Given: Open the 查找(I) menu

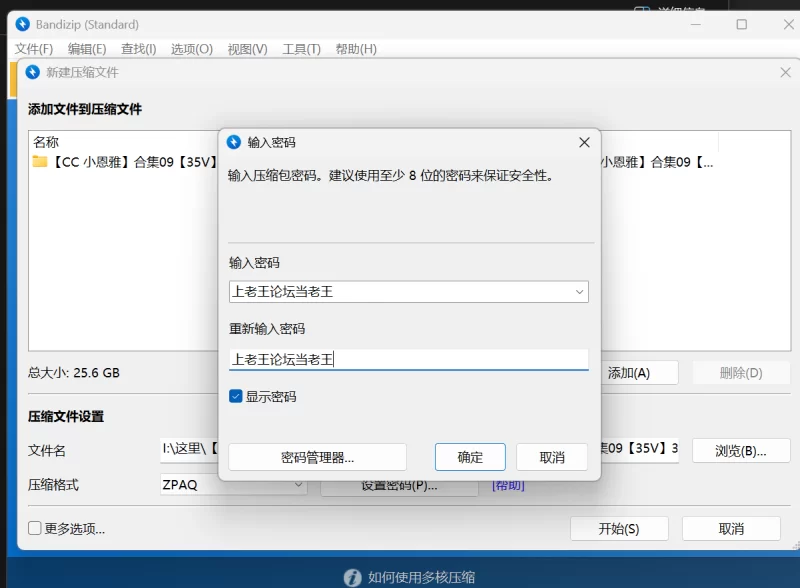Looking at the screenshot, I should point(139,49).
